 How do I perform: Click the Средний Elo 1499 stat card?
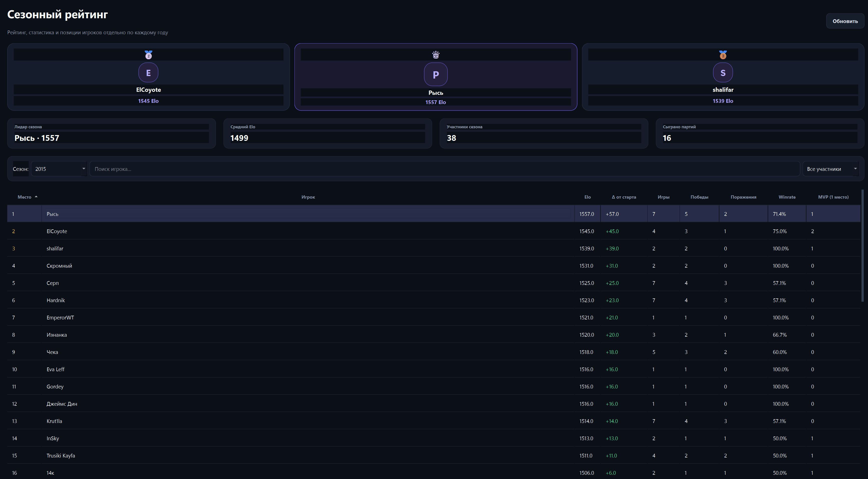328,133
